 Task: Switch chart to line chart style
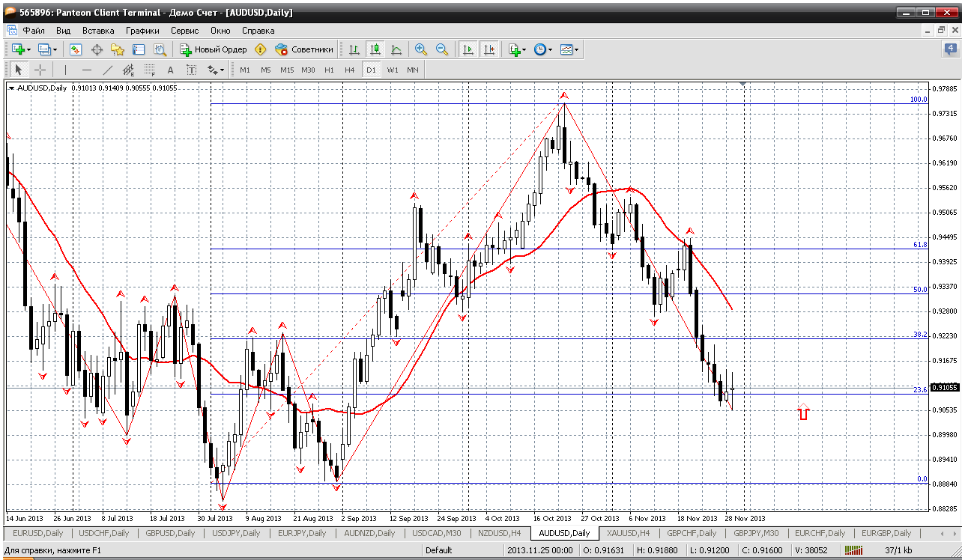click(x=396, y=49)
